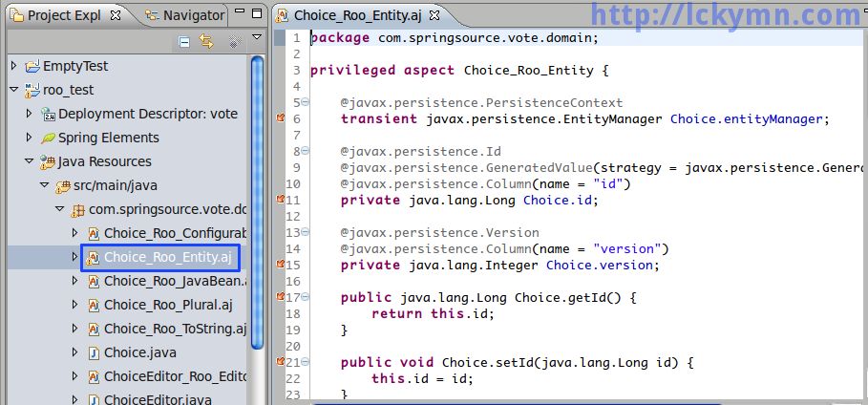
Task: Maximize the Project Explorer panel
Action: [x=257, y=13]
